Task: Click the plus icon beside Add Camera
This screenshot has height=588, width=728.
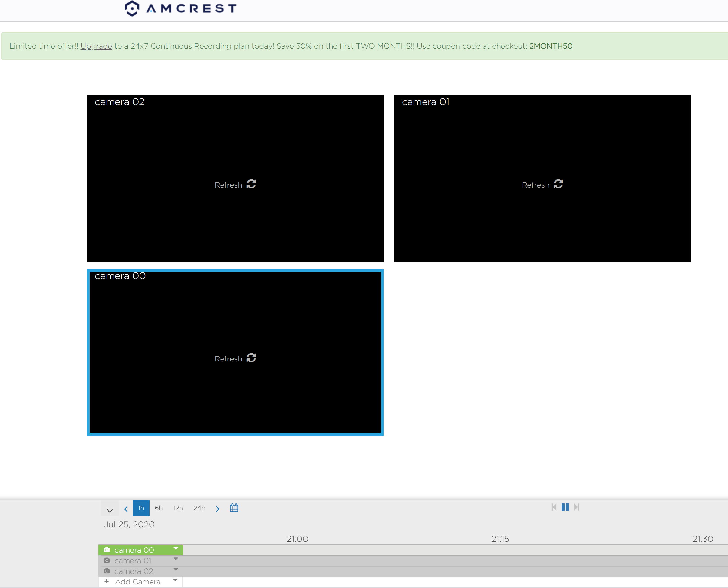Action: click(106, 582)
